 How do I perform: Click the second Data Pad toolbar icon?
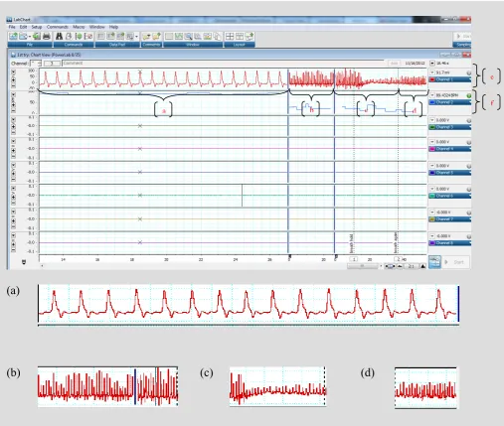(x=110, y=37)
